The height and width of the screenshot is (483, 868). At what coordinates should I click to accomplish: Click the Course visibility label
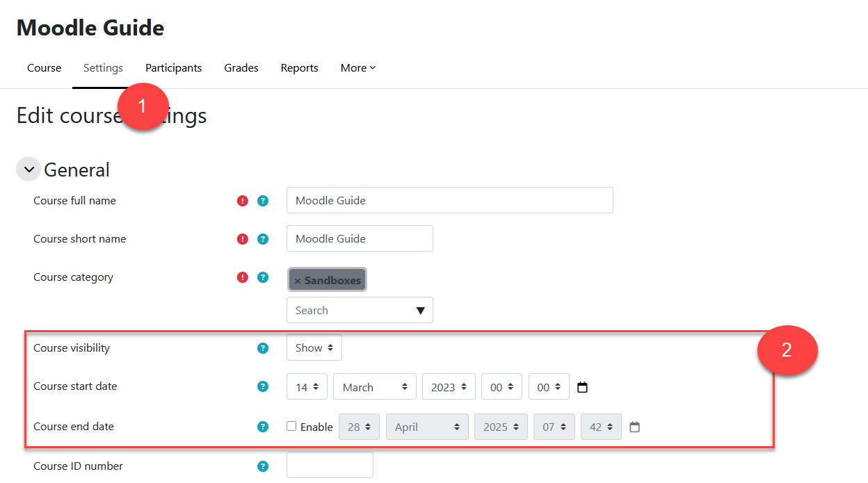pyautogui.click(x=72, y=348)
